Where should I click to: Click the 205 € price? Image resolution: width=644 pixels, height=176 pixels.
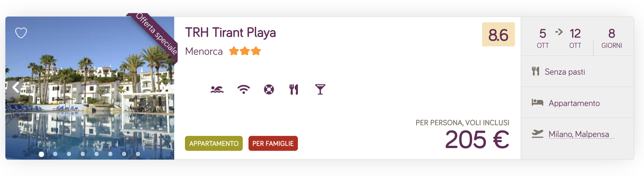477,140
